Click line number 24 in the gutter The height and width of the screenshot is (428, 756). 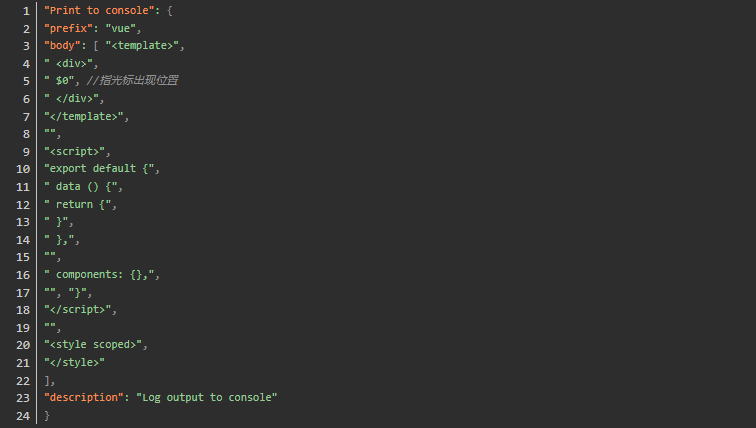tap(25, 415)
